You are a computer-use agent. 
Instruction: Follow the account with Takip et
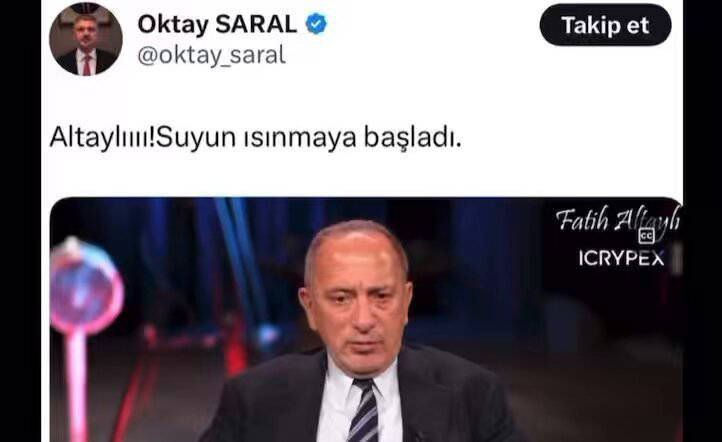point(605,25)
